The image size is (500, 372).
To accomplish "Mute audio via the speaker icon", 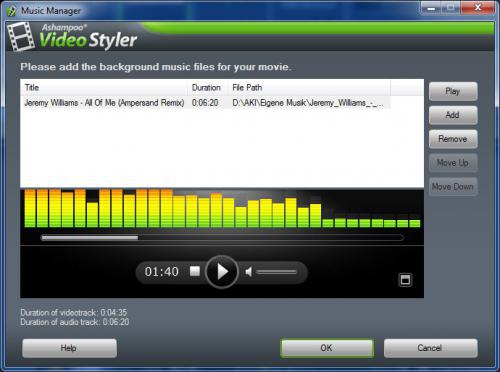I will tap(249, 272).
